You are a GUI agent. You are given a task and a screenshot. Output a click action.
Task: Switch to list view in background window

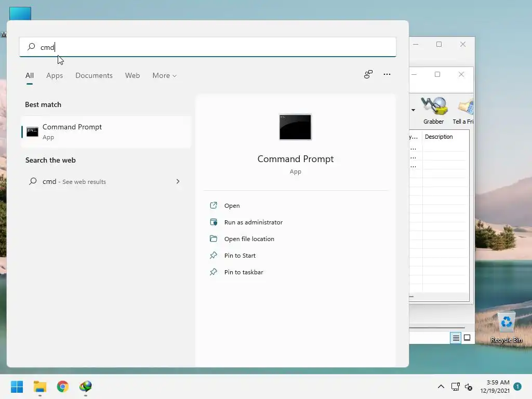point(456,338)
